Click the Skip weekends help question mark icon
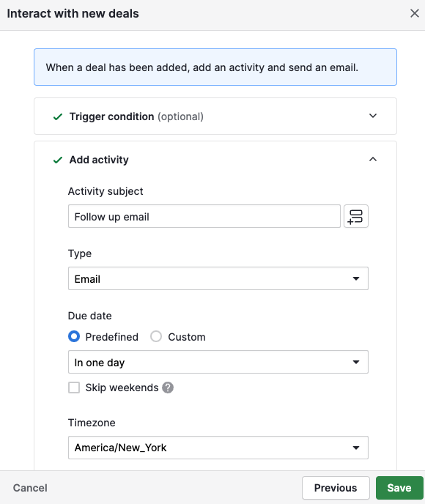Image resolution: width=425 pixels, height=504 pixels. pos(168,388)
